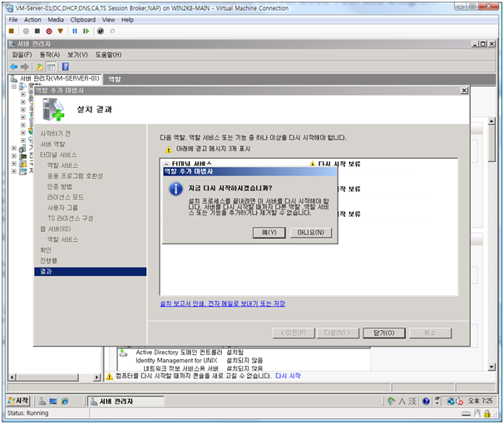The height and width of the screenshot is (424, 504).
Task: Open the 파일(F) menu in Server Manager
Action: [22, 55]
